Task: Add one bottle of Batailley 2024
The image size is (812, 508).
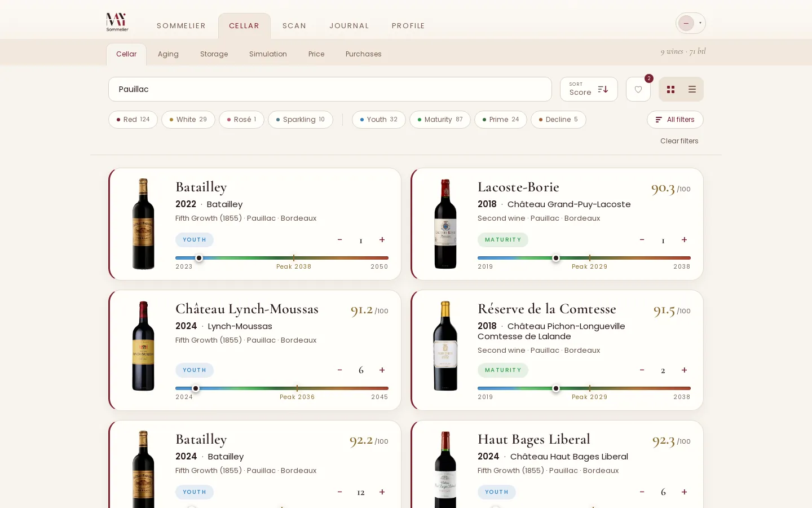Action: click(382, 492)
